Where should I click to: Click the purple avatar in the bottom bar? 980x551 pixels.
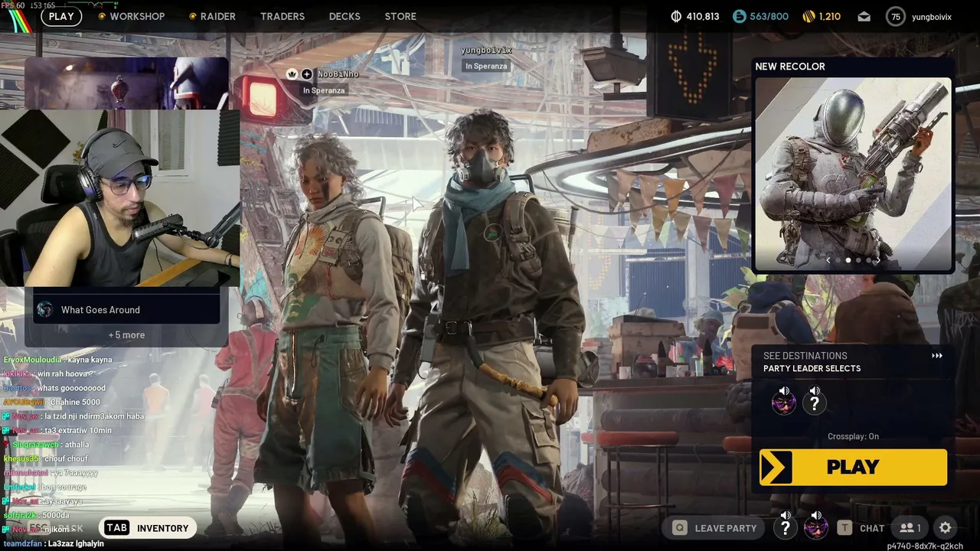pyautogui.click(x=816, y=529)
